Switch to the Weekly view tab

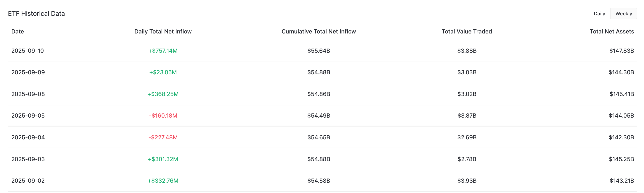pyautogui.click(x=623, y=14)
